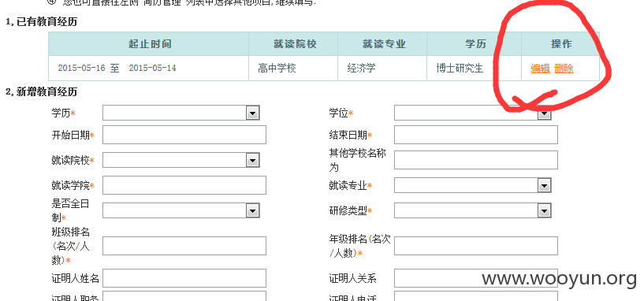Screen dimensions: 644x301
Task: Focus the 开始日期 input field
Action: (184, 135)
